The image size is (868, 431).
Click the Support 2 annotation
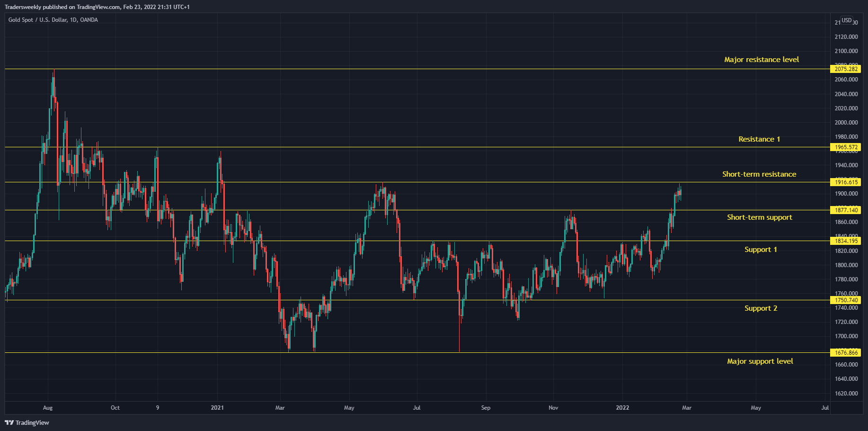[x=761, y=308]
